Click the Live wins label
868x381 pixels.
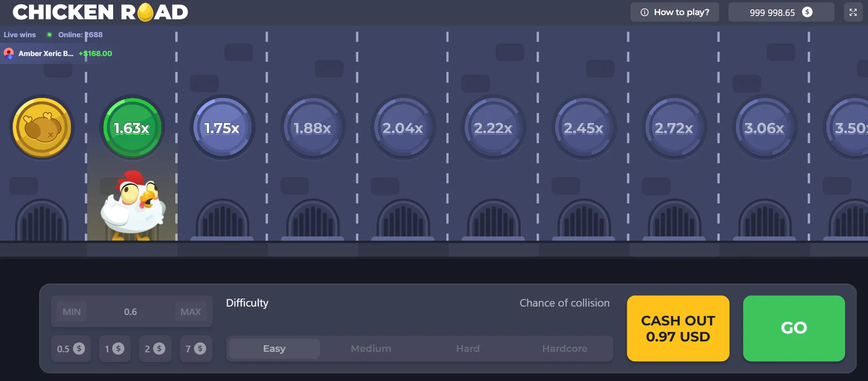(20, 35)
